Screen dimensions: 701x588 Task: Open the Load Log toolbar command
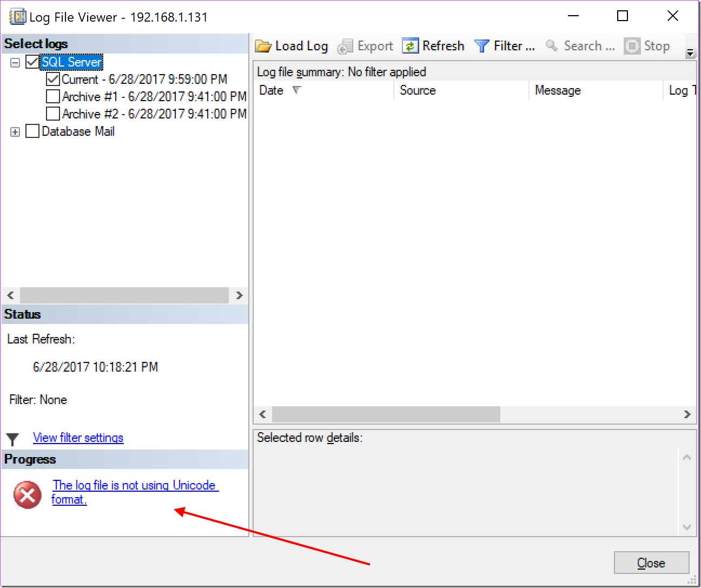(x=292, y=46)
